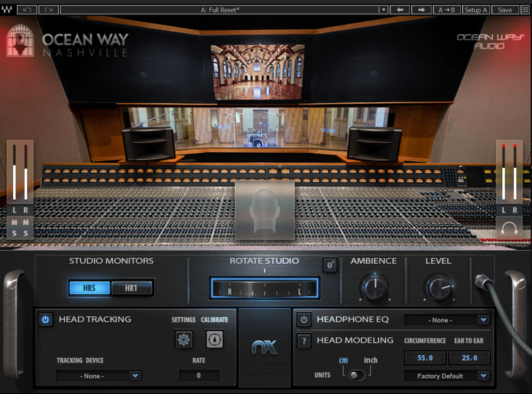532x394 pixels.
Task: Click the 3D head model display
Action: point(264,210)
